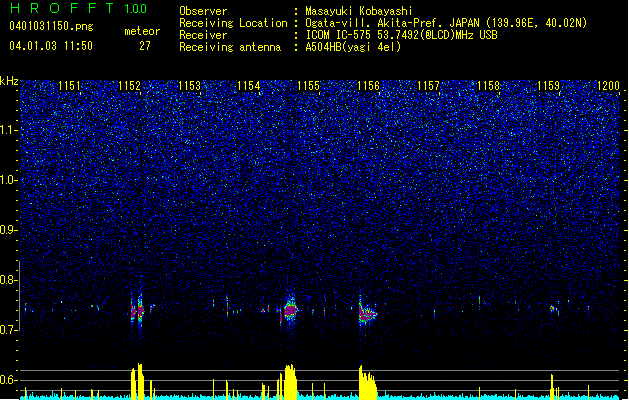
Task: Click the wide yellow power peak near 1155
Action: pos(290,382)
